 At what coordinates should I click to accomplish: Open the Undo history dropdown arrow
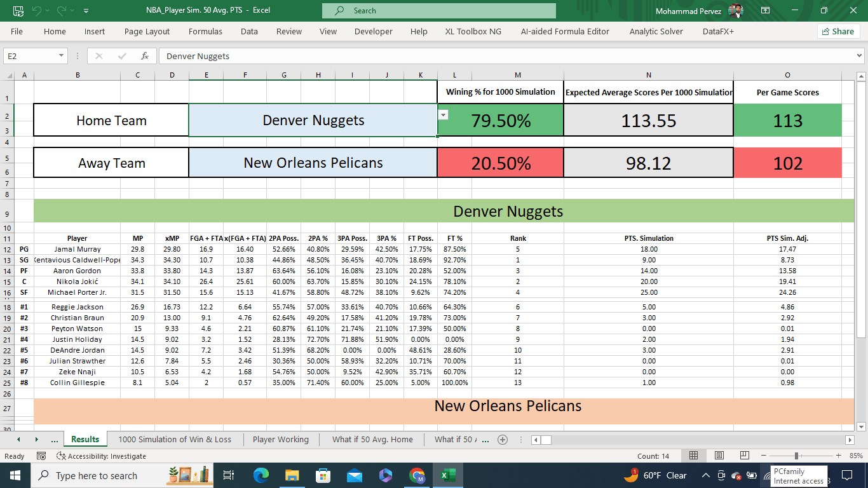click(48, 11)
